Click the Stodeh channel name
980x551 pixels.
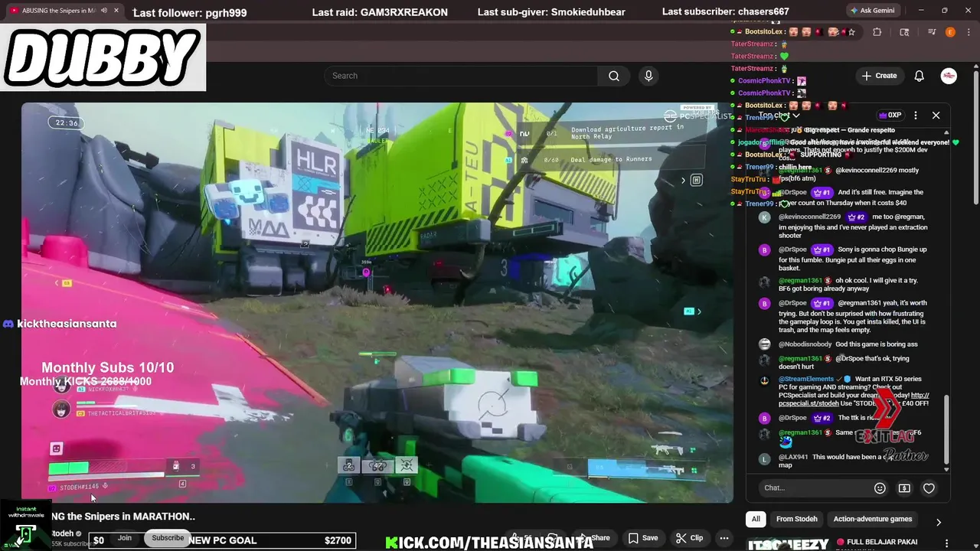[63, 533]
